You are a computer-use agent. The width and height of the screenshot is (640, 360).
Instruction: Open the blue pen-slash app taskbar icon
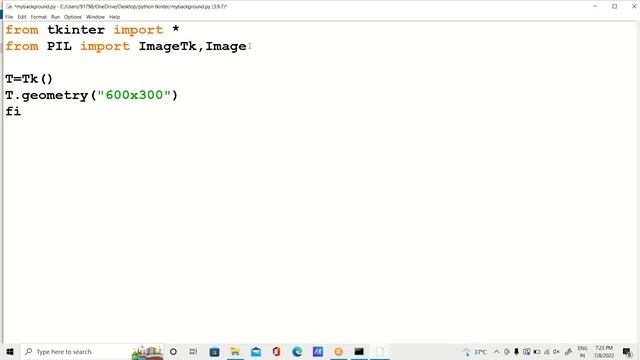318,351
